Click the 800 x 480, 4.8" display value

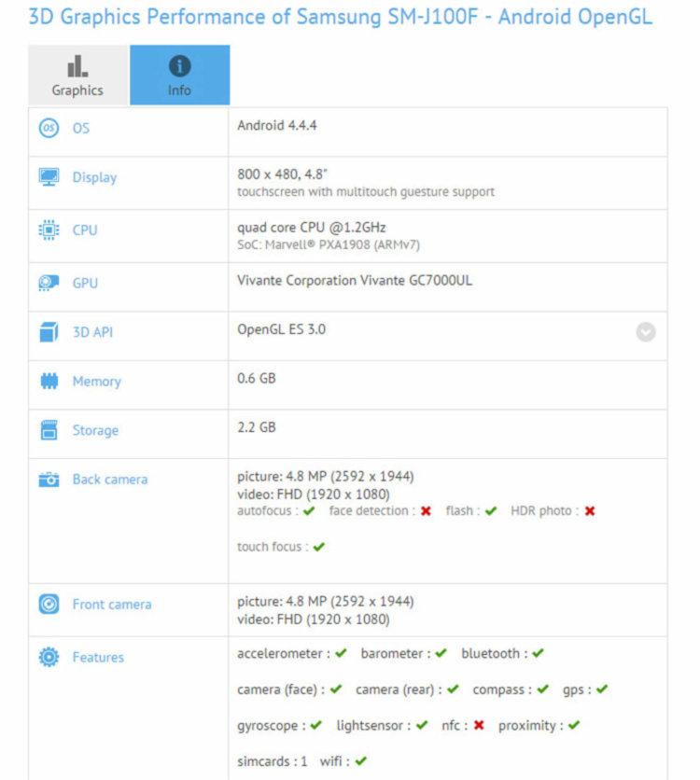[282, 174]
